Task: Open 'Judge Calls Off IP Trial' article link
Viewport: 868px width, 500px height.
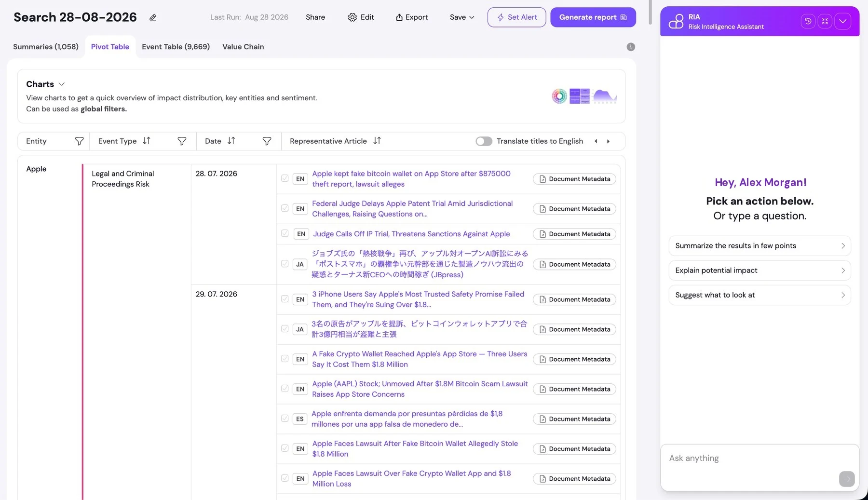Action: pos(411,234)
